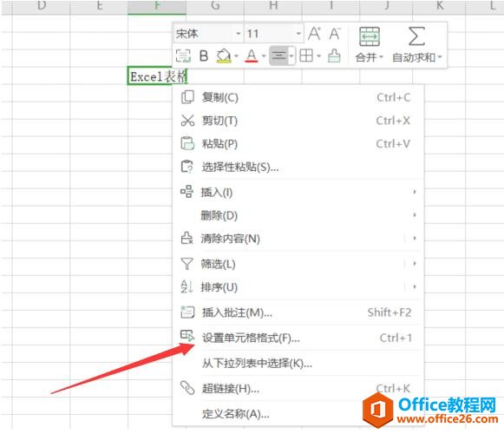Click the Format Cells (设置单元格格式) icon
504x434 pixels.
tap(187, 336)
